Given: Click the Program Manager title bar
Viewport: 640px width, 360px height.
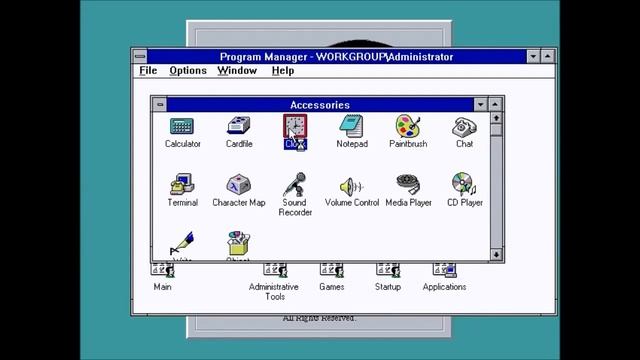Looking at the screenshot, I should pyautogui.click(x=336, y=56).
